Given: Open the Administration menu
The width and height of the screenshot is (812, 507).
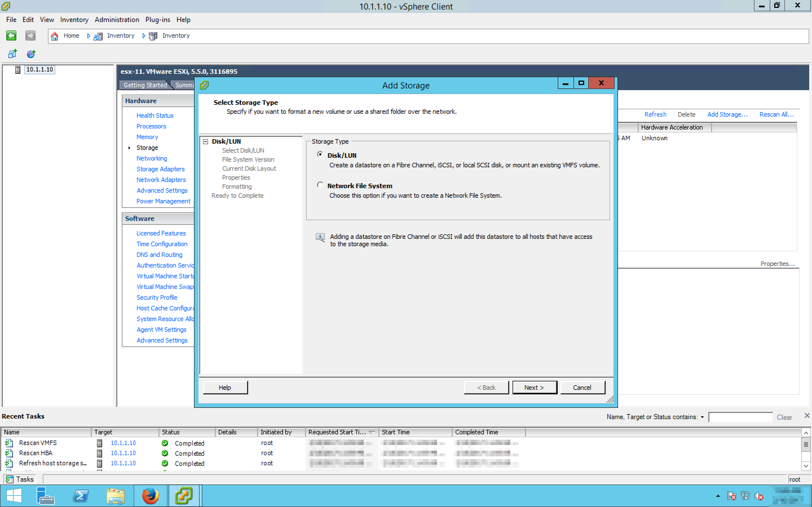Looking at the screenshot, I should click(116, 19).
